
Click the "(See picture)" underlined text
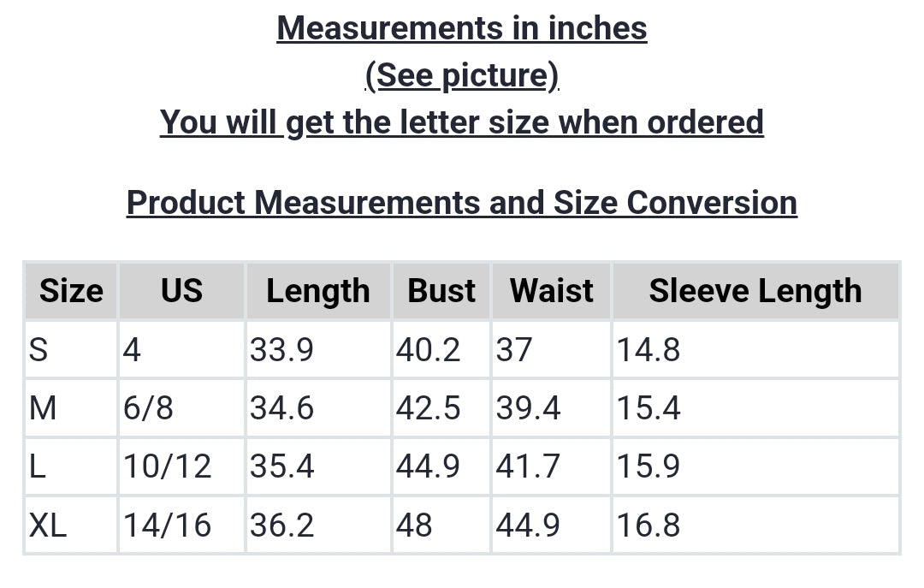click(462, 75)
